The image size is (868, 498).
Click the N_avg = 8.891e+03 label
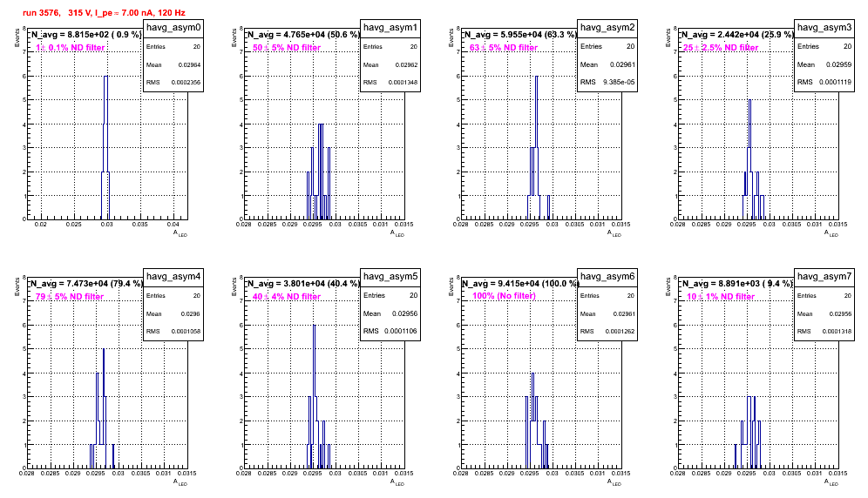pyautogui.click(x=737, y=284)
